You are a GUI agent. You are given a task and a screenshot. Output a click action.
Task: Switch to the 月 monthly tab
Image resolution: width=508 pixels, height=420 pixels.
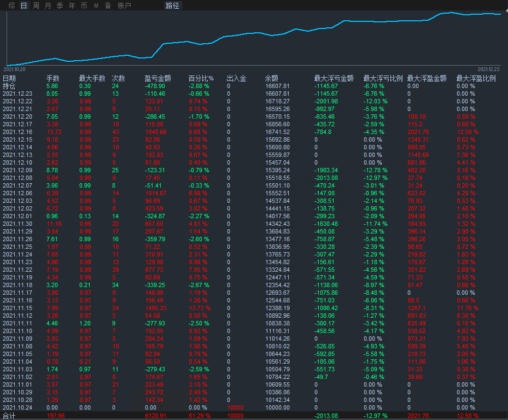pos(48,5)
